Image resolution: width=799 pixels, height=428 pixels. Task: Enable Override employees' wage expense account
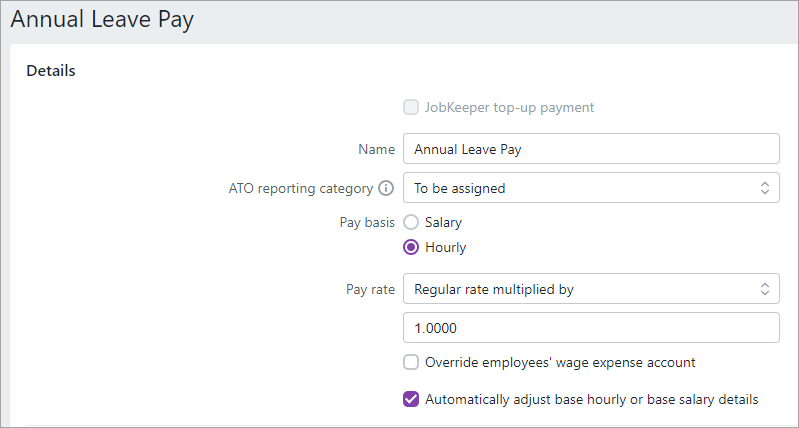click(x=411, y=362)
